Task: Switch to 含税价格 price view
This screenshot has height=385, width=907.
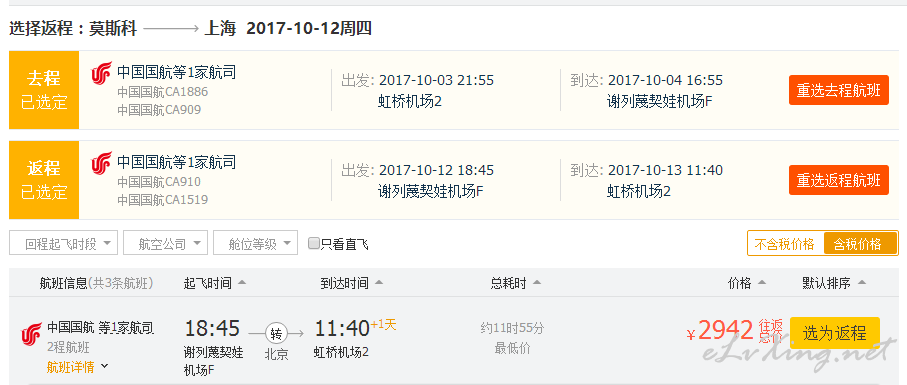Action: pos(860,243)
